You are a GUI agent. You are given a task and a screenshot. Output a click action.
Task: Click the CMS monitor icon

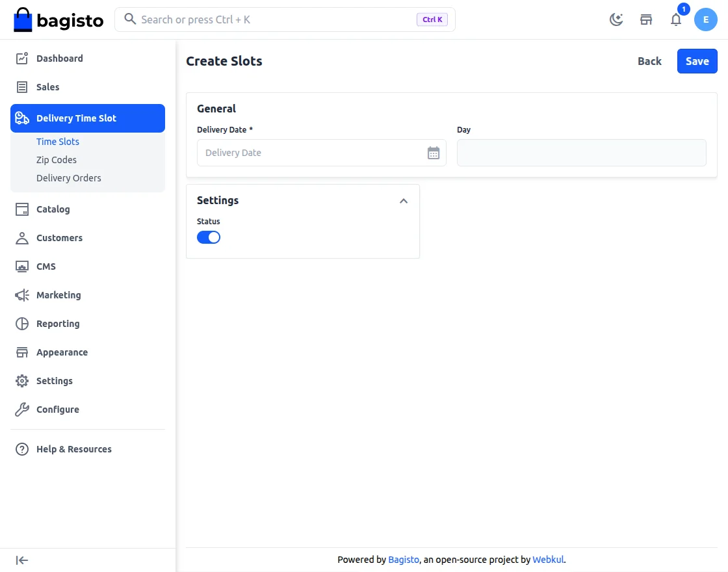point(22,266)
